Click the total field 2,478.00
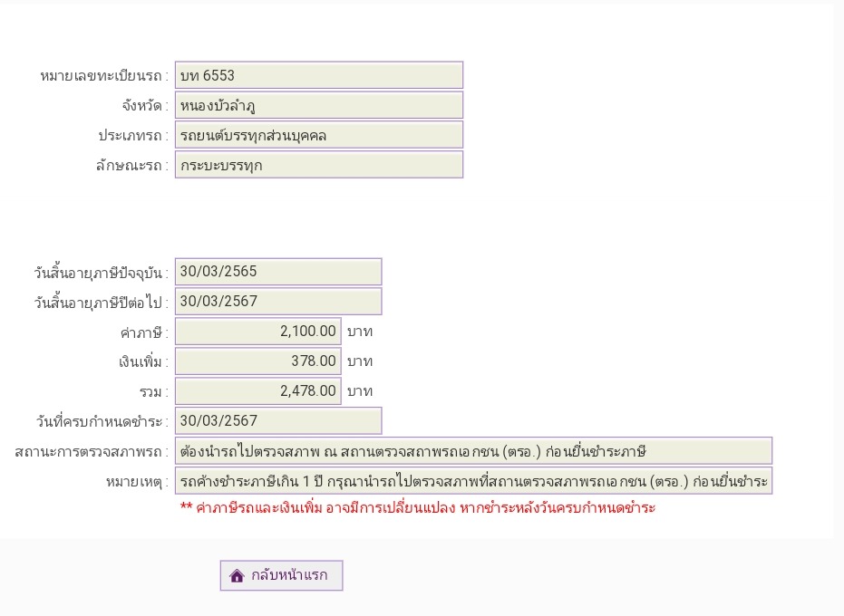This screenshot has height=616, width=844. 257,391
